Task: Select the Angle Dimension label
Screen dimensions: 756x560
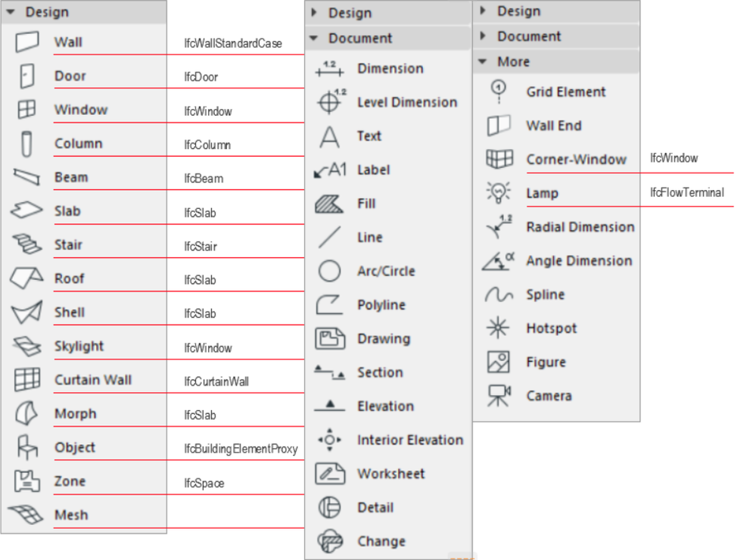Action: point(579,261)
